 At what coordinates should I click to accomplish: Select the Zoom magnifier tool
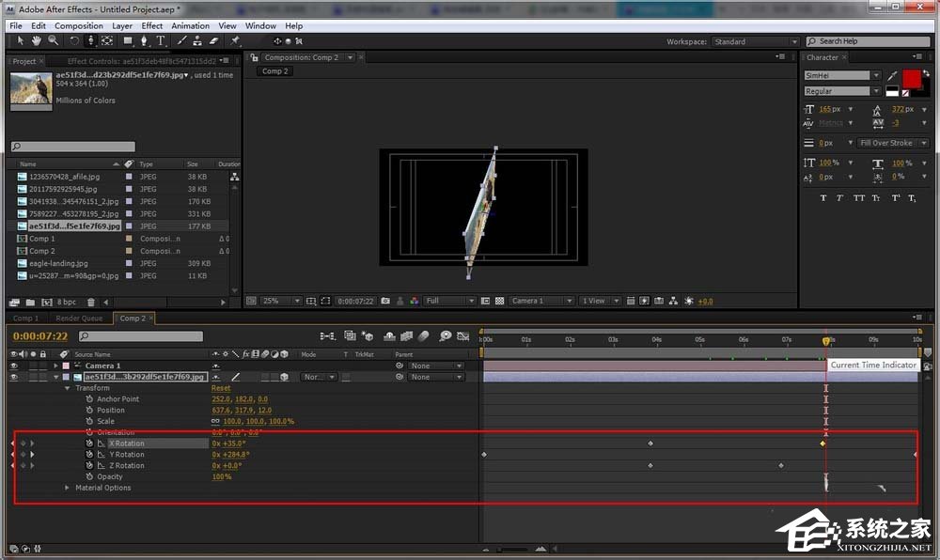[52, 41]
